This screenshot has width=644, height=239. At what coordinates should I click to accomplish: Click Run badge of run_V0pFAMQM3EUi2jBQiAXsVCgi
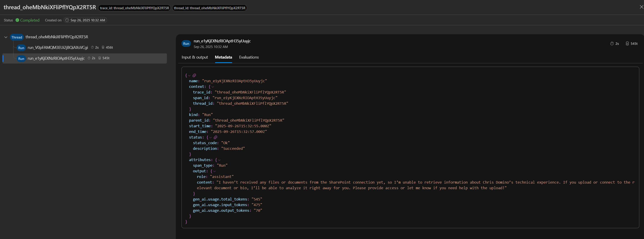[x=21, y=48]
